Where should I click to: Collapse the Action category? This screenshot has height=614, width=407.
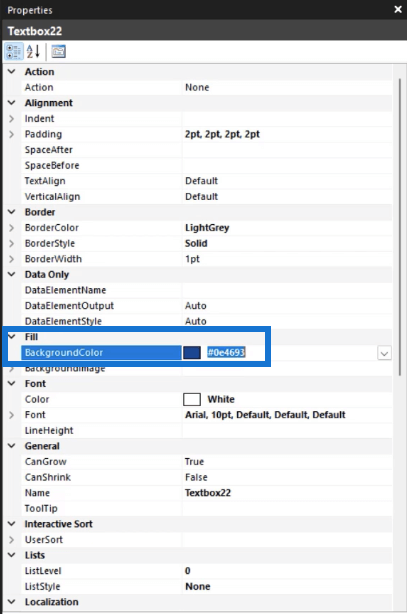coord(12,72)
